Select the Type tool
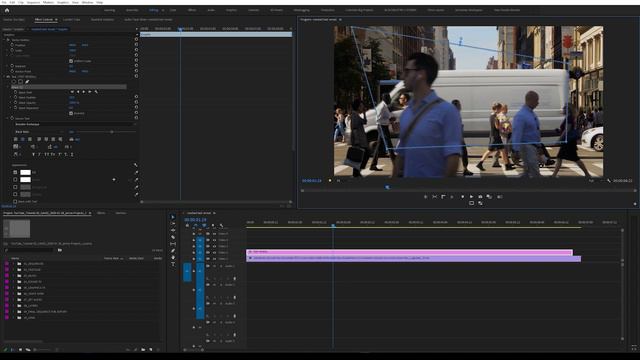The width and height of the screenshot is (640, 360). 173,264
